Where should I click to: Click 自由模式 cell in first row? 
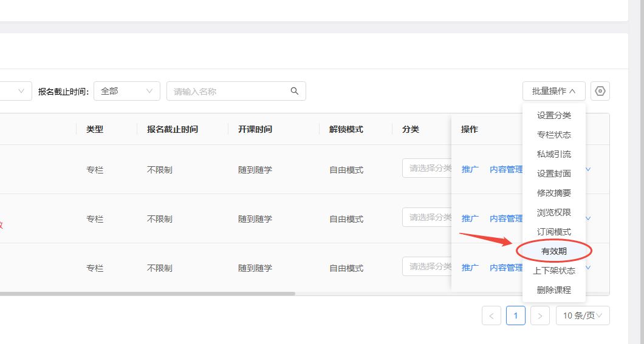[346, 170]
